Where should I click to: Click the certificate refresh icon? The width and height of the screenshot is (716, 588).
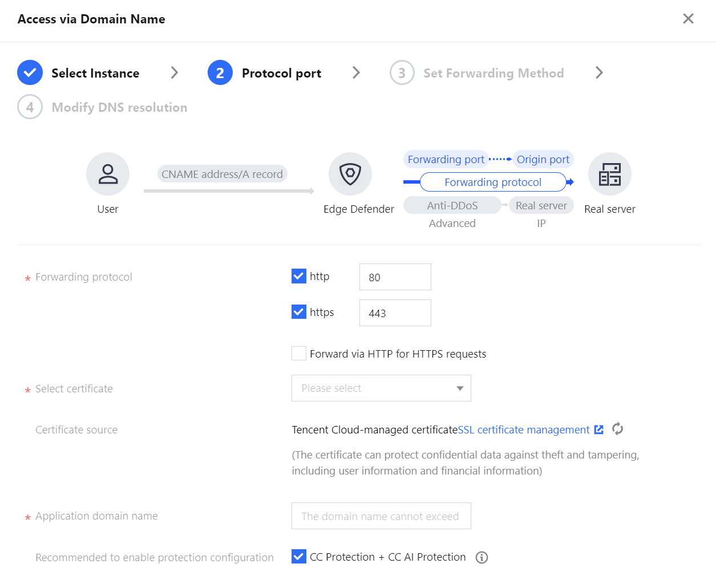point(617,429)
